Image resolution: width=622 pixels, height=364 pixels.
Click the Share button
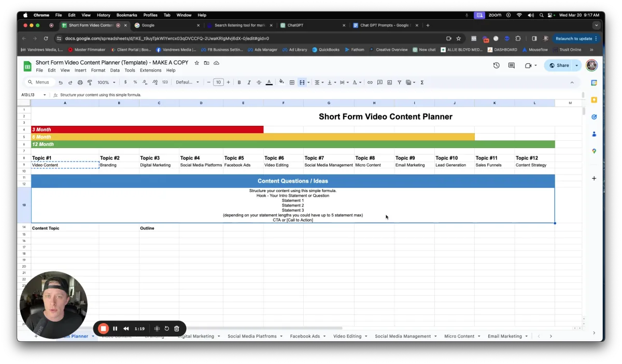pos(559,65)
